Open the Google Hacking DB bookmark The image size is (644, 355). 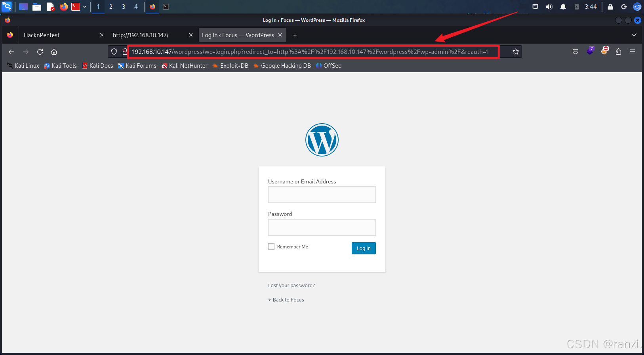coord(282,66)
